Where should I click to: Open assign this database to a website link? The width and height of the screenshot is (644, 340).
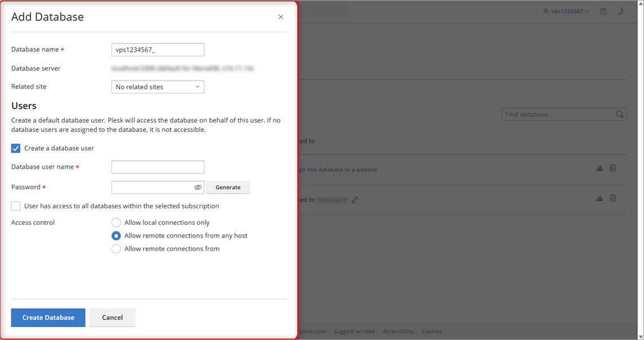pos(337,169)
